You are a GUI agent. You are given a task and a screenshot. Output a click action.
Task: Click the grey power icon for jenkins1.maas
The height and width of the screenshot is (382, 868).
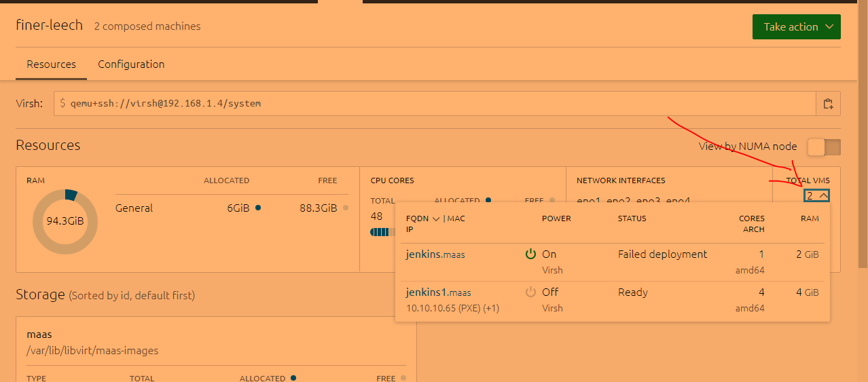[x=531, y=292]
